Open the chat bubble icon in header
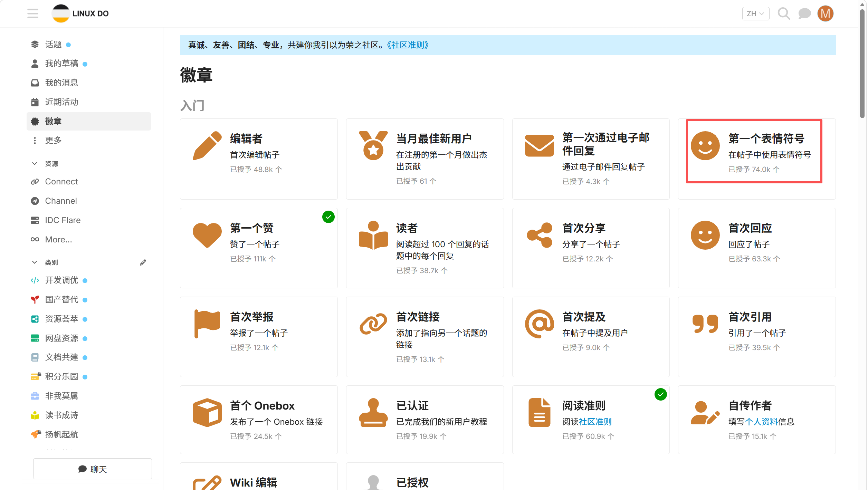This screenshot has height=490, width=868. click(x=804, y=13)
